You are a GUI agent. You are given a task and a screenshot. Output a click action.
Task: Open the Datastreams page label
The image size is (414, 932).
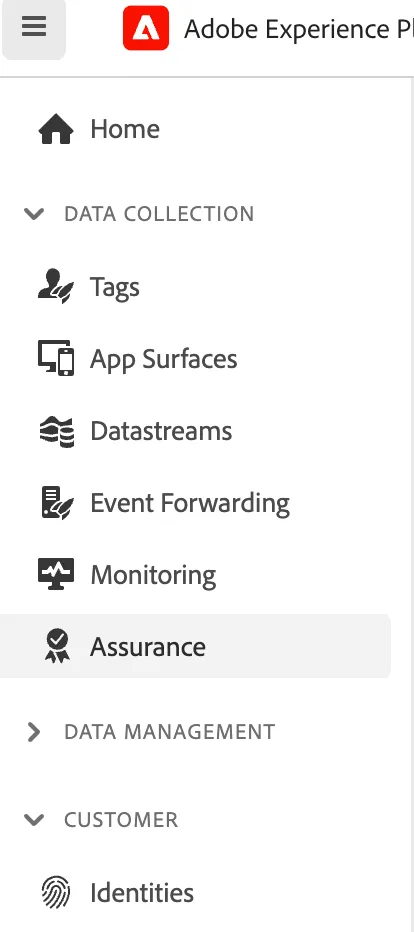click(161, 431)
